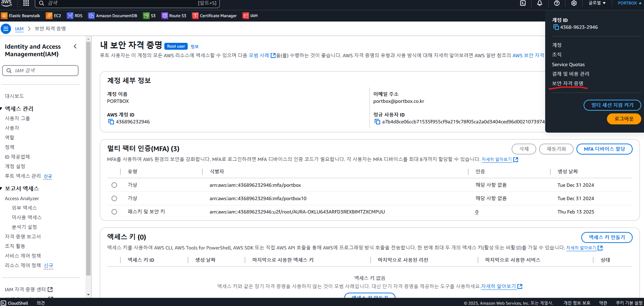
Task: Open IAM shortcut in favorites bar
Action: (250, 16)
